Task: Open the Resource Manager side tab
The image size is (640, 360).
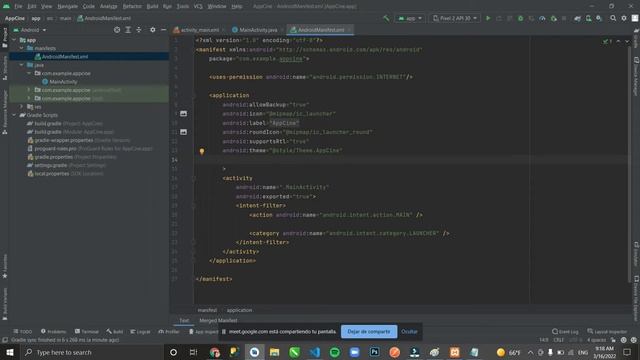Action: coord(4,112)
